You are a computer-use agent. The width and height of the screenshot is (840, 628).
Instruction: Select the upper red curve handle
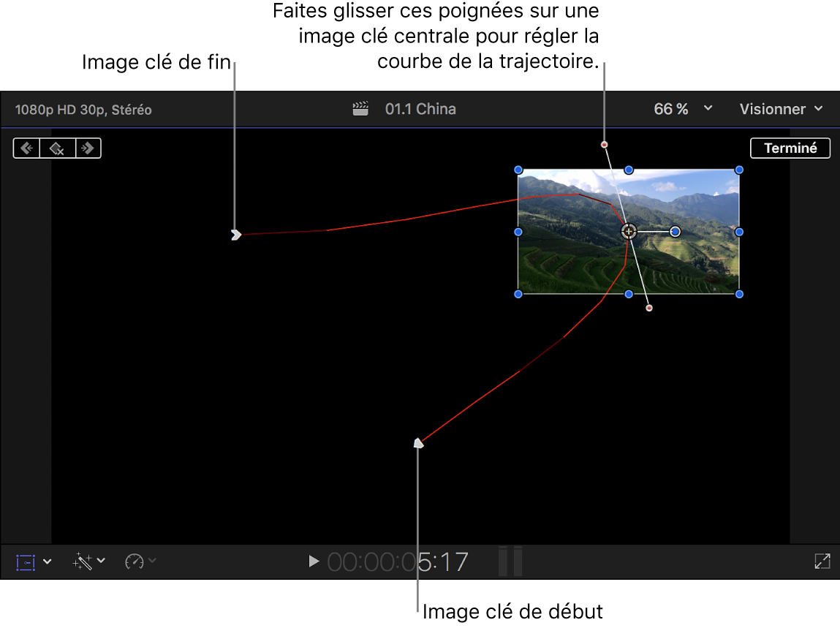click(x=605, y=144)
